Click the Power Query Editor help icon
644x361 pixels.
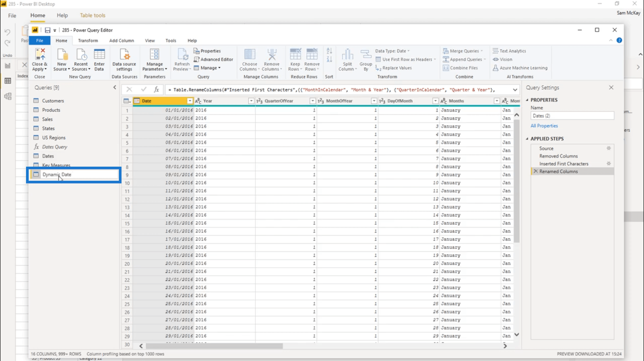click(x=619, y=40)
